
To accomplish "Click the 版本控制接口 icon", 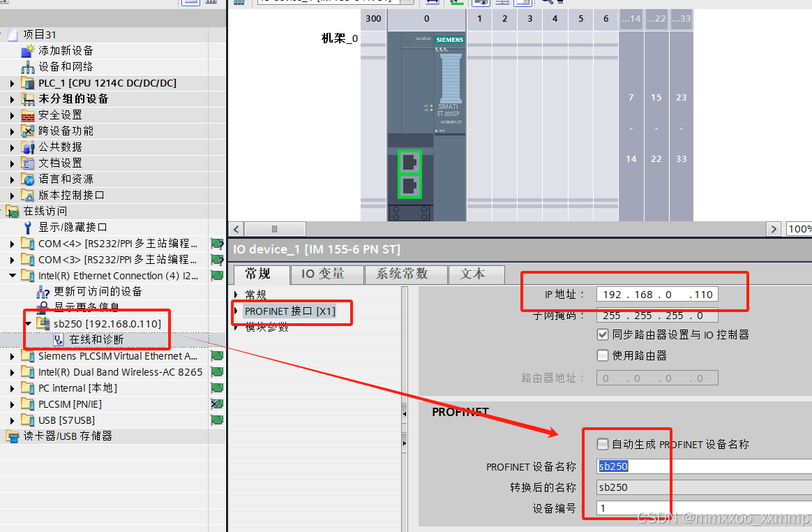I will pos(28,195).
